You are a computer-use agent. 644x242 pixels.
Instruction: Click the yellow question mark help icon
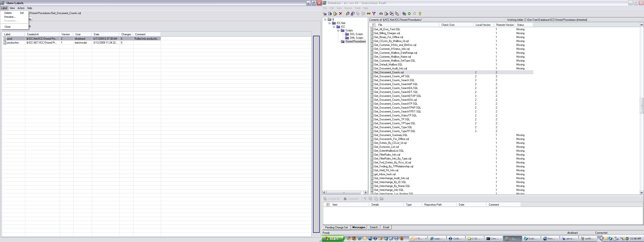[420, 14]
